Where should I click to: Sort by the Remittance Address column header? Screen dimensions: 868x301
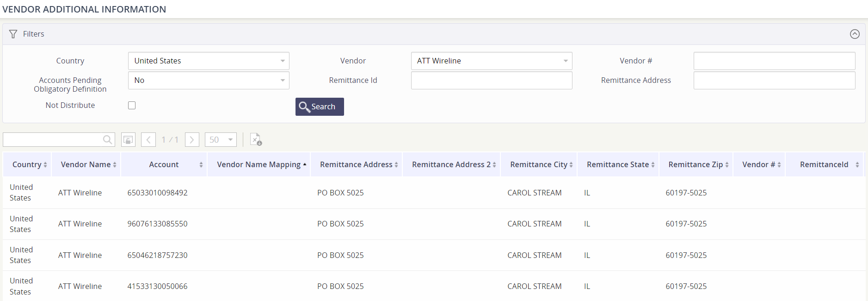click(356, 164)
